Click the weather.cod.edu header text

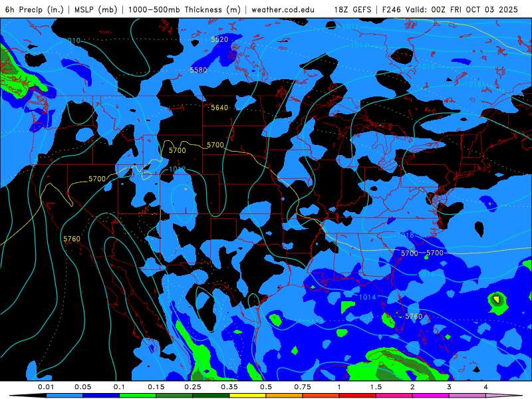[283, 9]
